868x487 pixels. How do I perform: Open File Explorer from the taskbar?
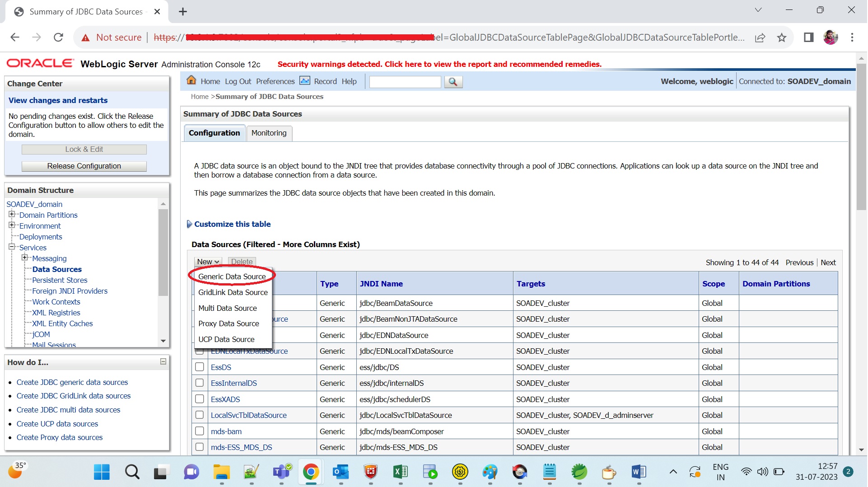tap(221, 472)
